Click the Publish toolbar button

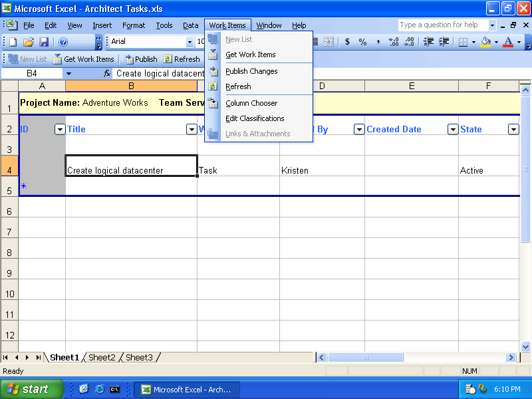[141, 59]
